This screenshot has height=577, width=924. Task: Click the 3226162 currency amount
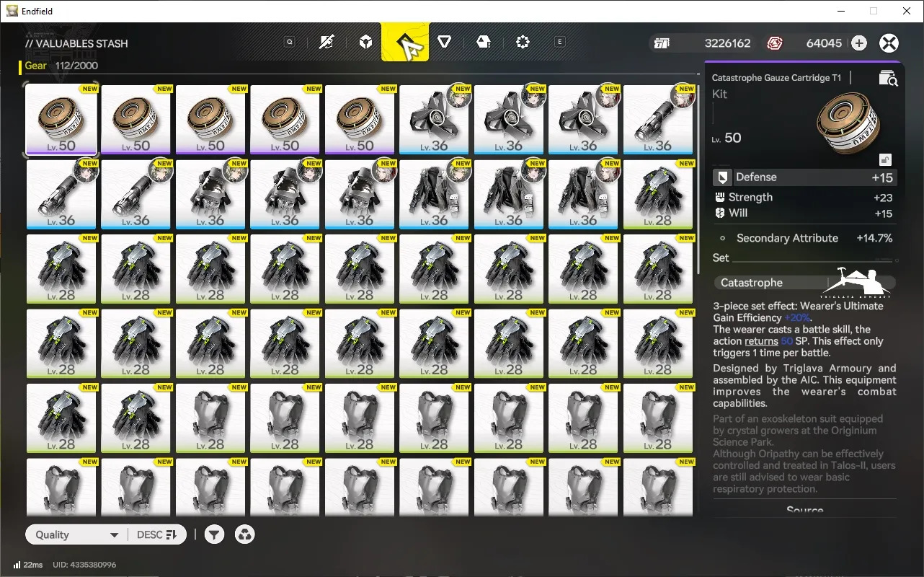coord(727,43)
